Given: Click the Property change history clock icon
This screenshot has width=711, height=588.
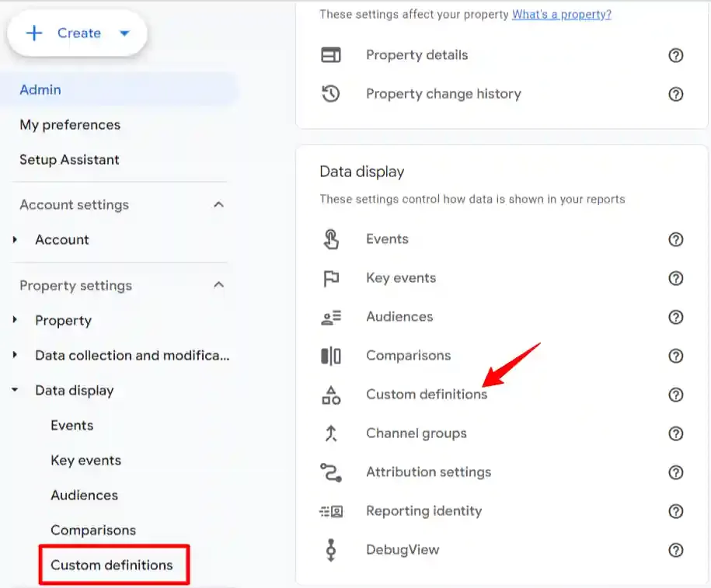Looking at the screenshot, I should (330, 94).
